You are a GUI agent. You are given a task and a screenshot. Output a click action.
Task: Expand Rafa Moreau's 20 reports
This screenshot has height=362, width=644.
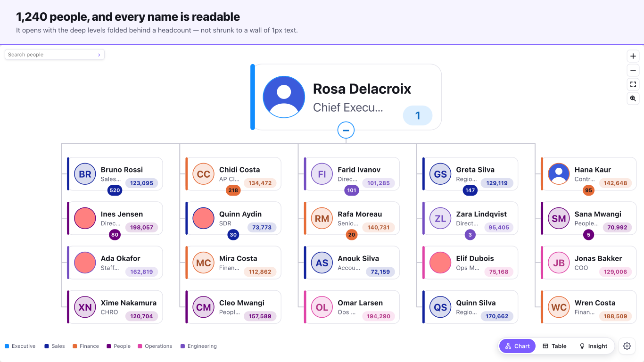point(351,235)
